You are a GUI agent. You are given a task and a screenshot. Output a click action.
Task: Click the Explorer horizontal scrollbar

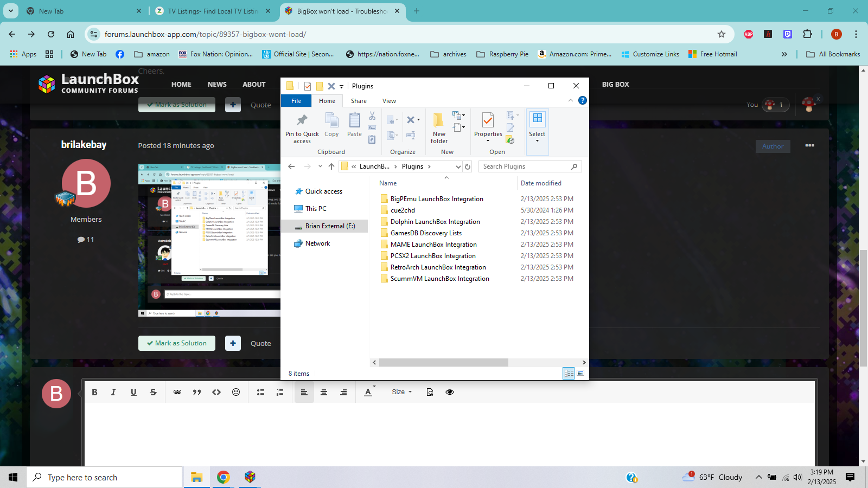[x=443, y=362]
